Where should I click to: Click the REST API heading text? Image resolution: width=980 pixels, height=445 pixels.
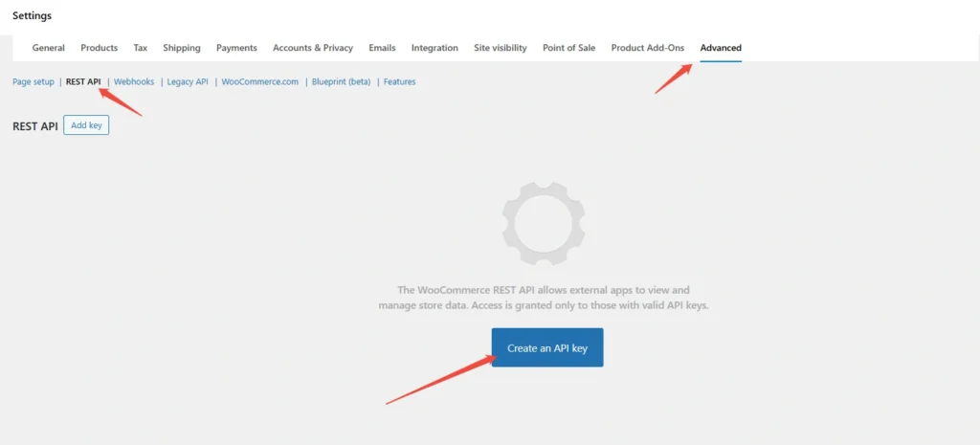click(35, 126)
